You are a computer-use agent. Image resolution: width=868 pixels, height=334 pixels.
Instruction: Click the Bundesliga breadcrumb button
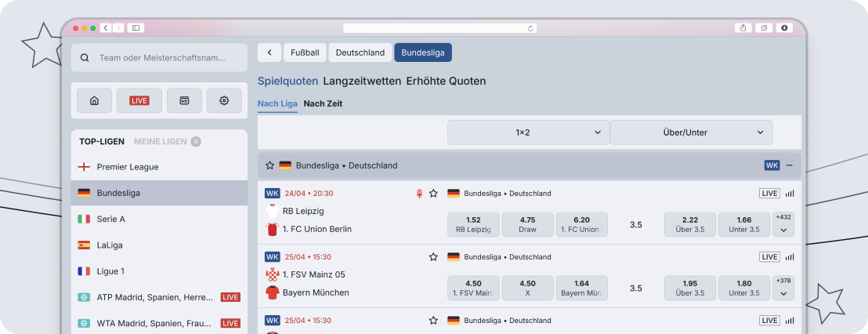423,53
